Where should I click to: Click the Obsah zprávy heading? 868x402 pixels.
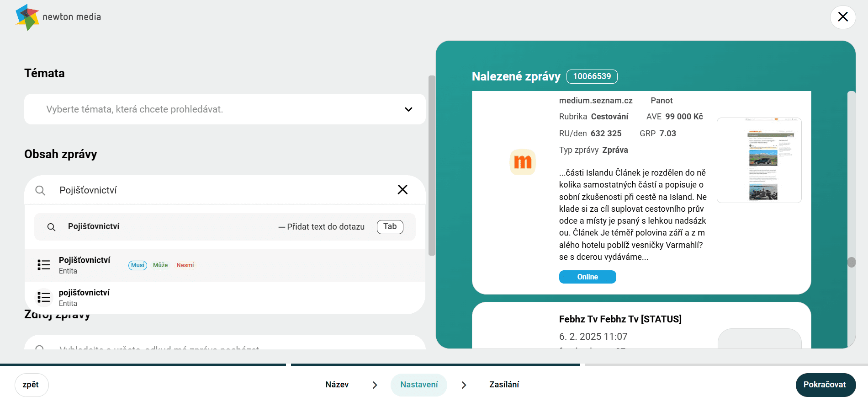(60, 154)
